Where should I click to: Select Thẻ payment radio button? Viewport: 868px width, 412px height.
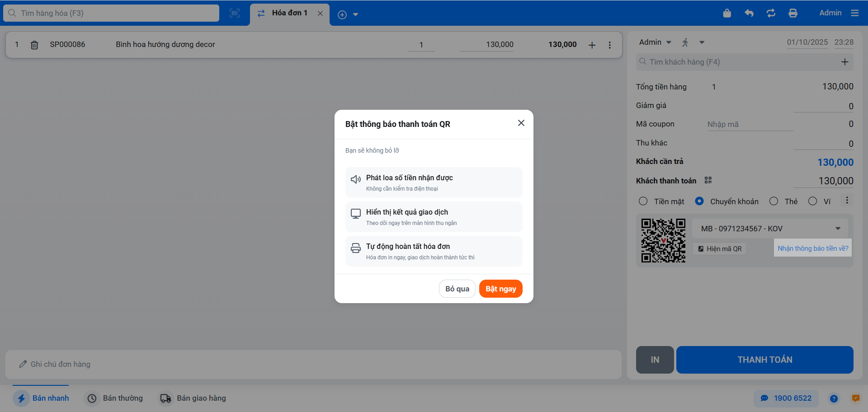tap(774, 201)
